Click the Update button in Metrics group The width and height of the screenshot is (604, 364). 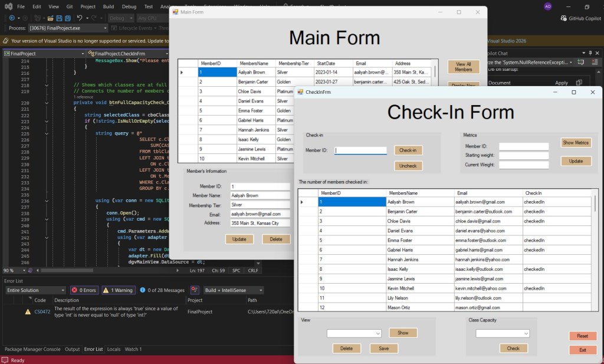(576, 161)
